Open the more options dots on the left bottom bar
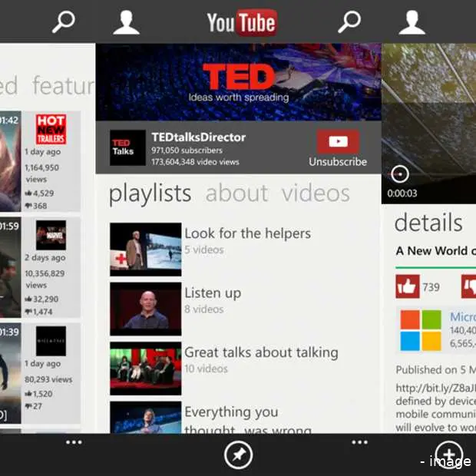 point(74,442)
